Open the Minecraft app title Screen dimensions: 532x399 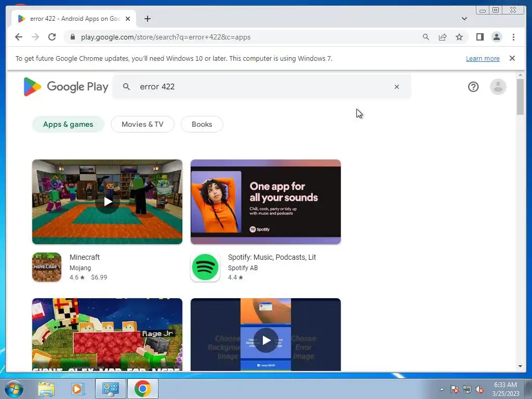click(85, 257)
